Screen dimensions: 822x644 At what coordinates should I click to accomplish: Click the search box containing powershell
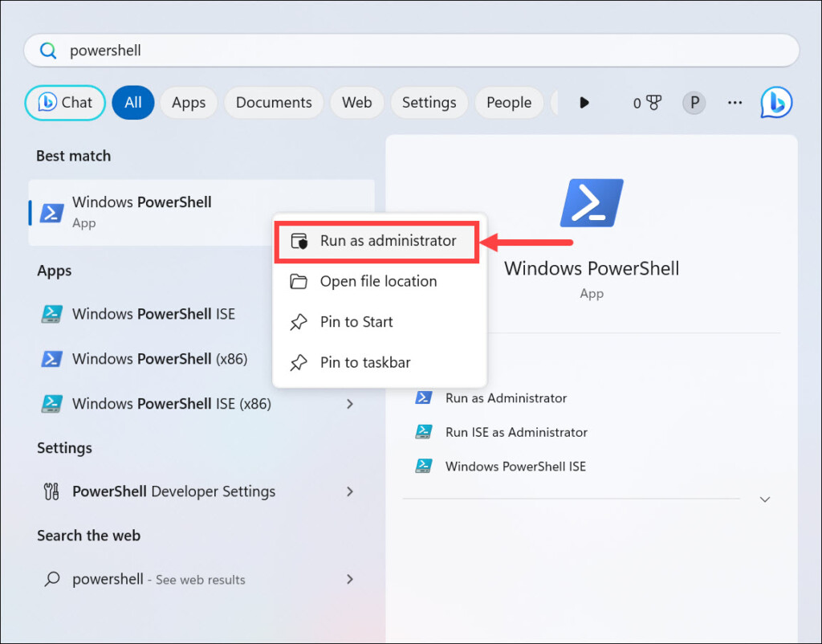point(411,51)
